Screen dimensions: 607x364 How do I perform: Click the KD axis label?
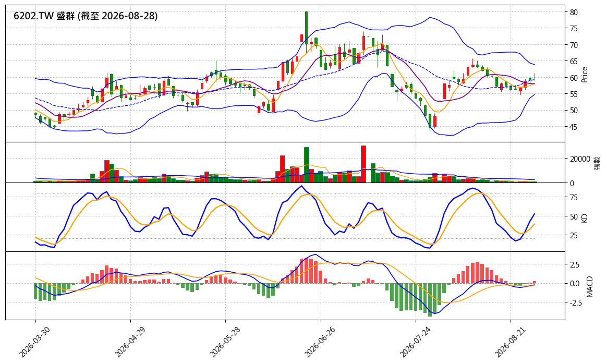pyautogui.click(x=585, y=217)
